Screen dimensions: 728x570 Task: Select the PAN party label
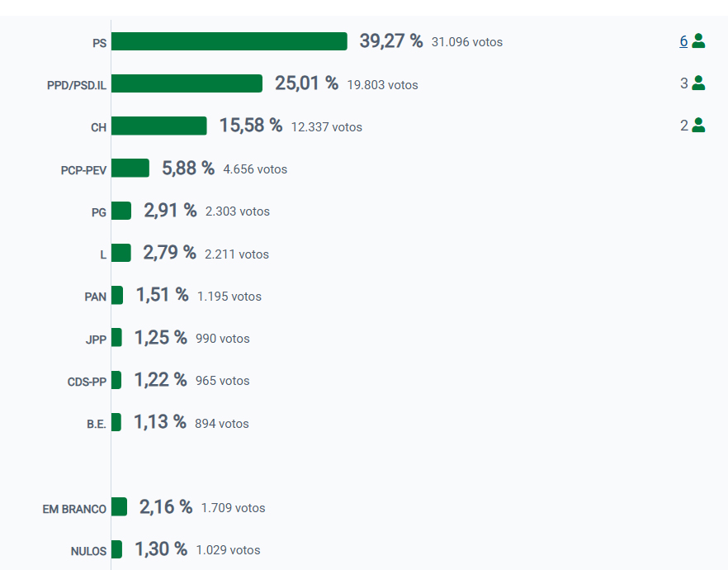(x=96, y=297)
